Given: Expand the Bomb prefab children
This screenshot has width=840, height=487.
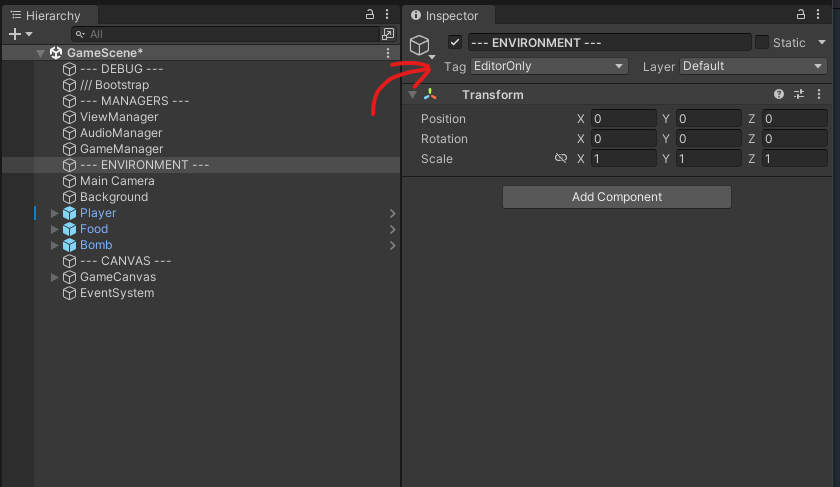Looking at the screenshot, I should click(x=54, y=245).
